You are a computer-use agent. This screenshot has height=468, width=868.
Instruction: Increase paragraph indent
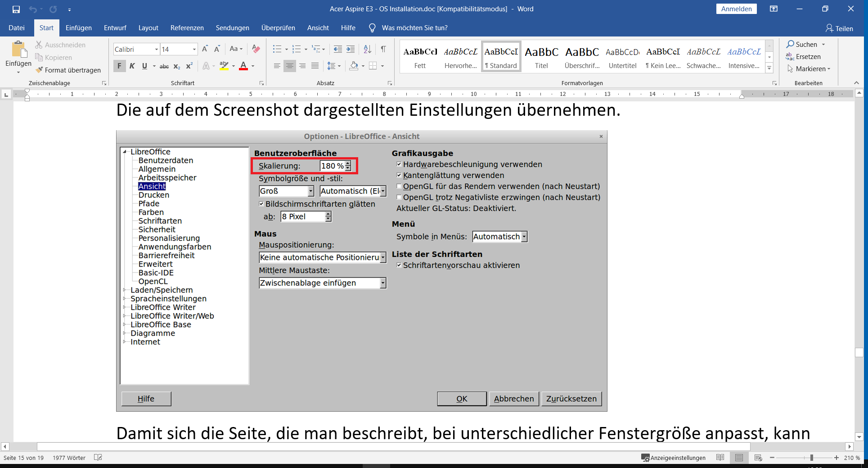point(351,49)
